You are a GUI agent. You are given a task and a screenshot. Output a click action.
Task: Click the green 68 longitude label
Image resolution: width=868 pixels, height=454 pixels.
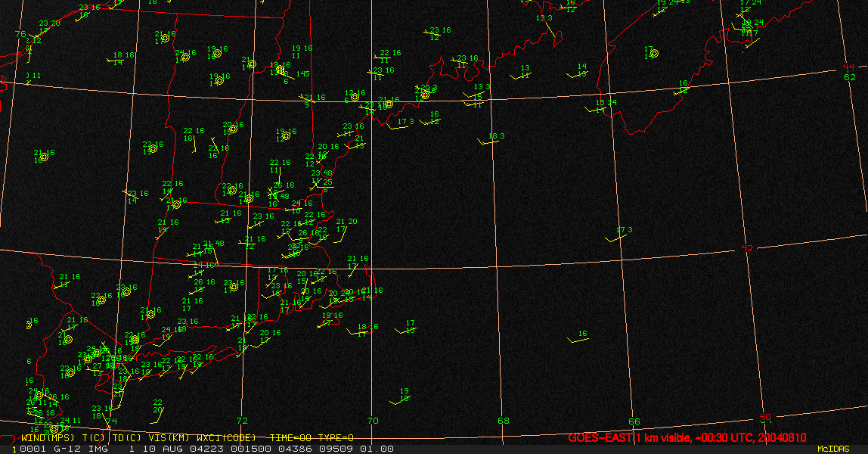(504, 421)
